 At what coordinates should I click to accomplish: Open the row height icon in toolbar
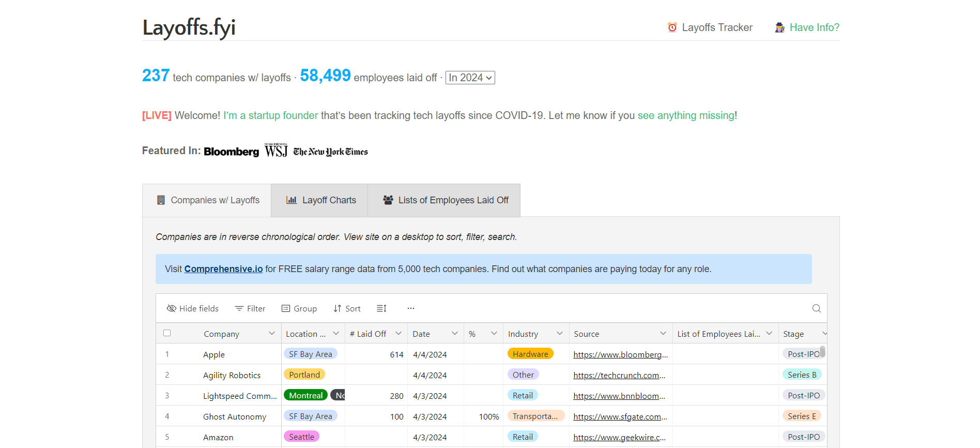coord(381,308)
